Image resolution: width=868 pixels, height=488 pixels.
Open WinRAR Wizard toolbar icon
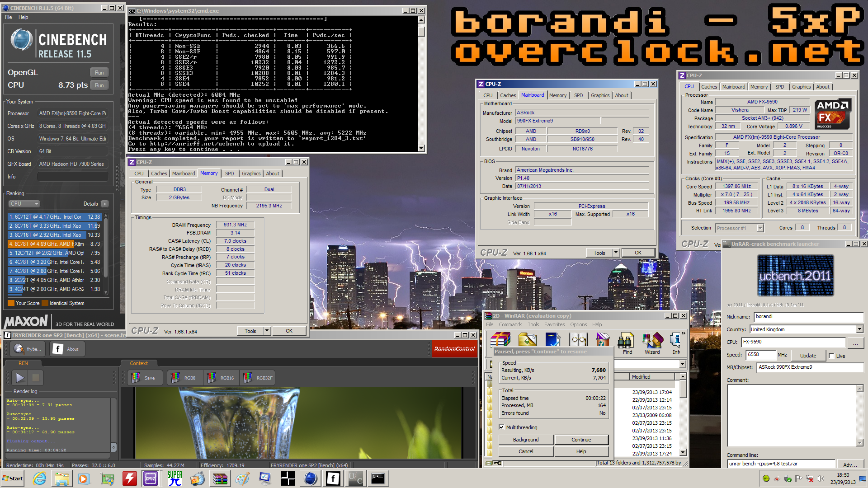[x=652, y=343]
